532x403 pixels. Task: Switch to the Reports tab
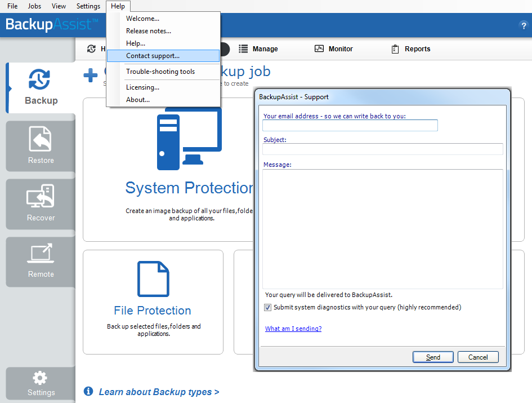[411, 49]
